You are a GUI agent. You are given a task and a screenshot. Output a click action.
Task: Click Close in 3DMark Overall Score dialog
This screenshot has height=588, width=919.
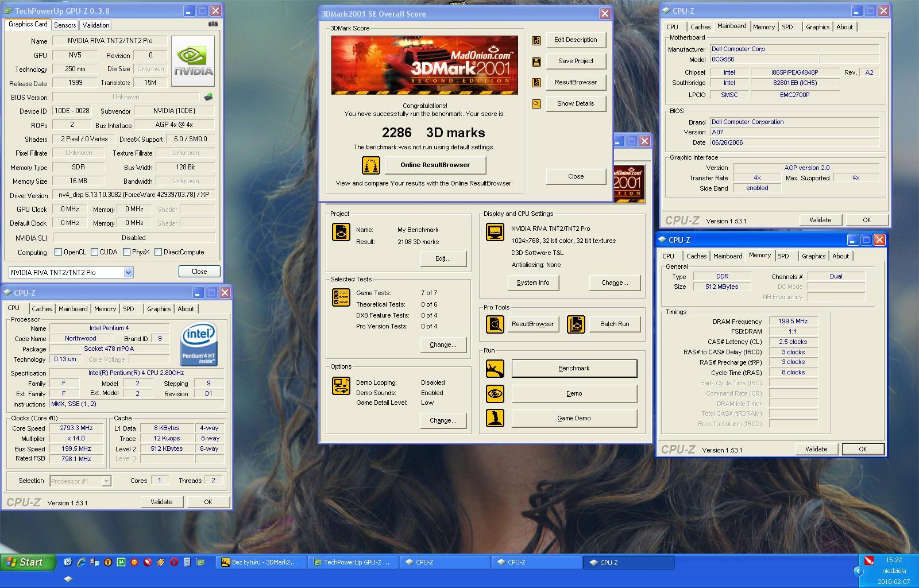tap(576, 177)
